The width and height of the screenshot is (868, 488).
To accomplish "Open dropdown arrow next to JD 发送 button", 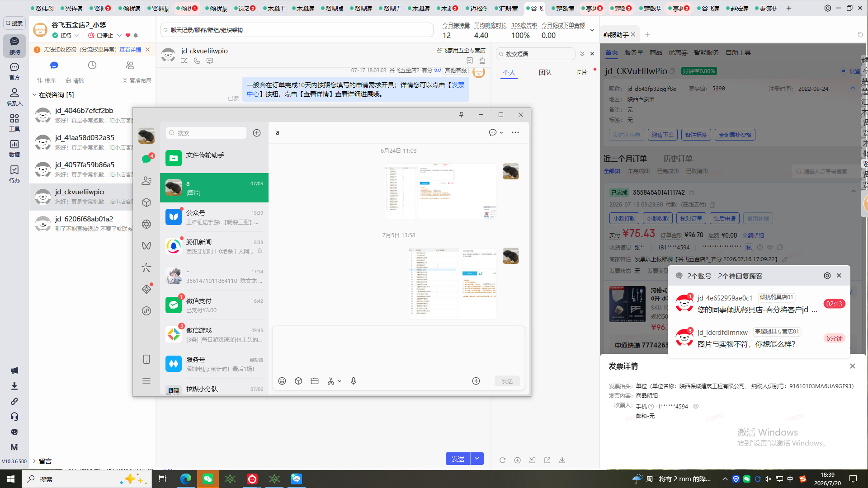I will [477, 459].
